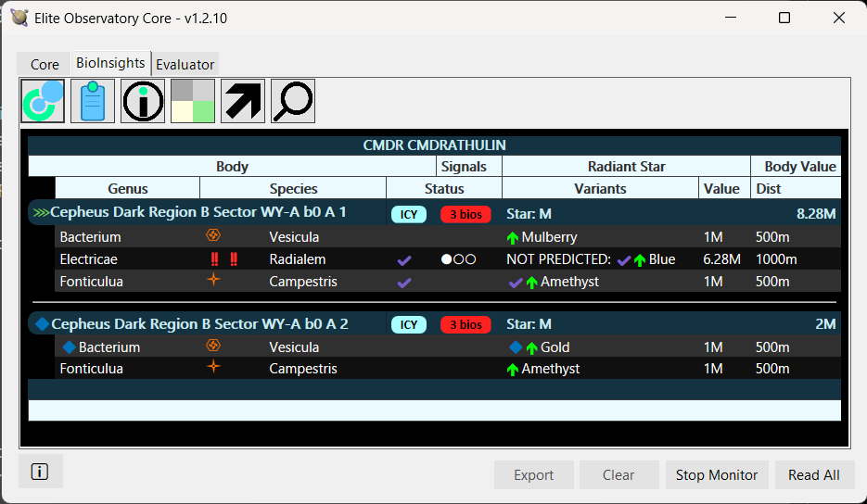This screenshot has height=504, width=867.
Task: Switch to the Core tab
Action: (x=45, y=65)
